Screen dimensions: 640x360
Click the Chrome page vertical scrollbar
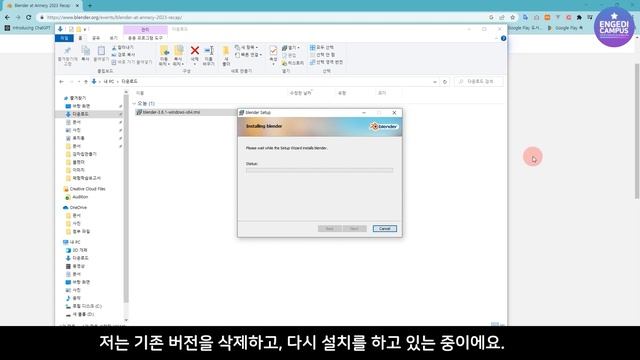(637, 131)
